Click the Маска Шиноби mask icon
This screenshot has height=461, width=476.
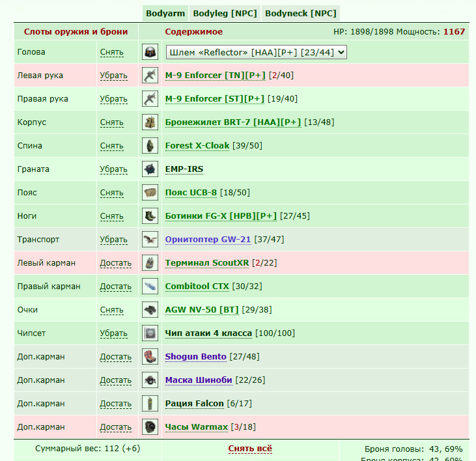tap(150, 380)
